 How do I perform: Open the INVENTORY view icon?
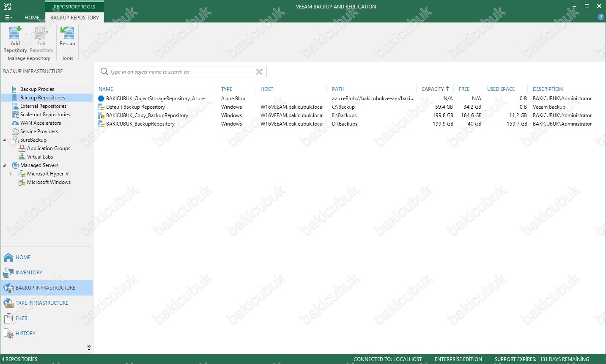[8, 273]
